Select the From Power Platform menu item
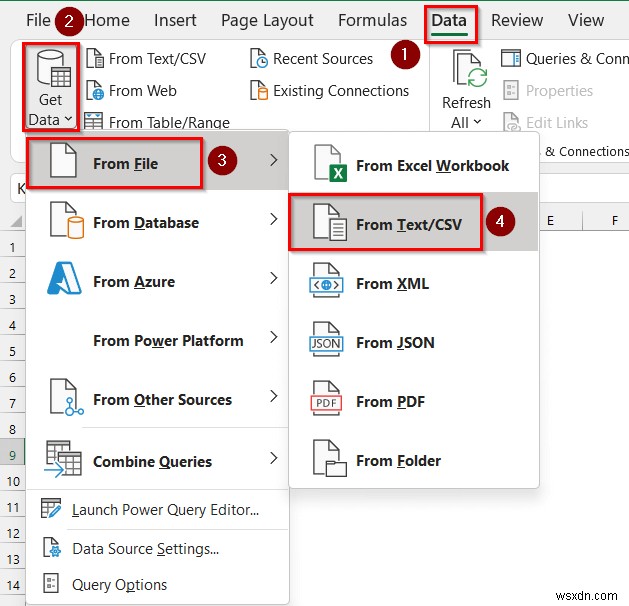The image size is (629, 606). 157,340
